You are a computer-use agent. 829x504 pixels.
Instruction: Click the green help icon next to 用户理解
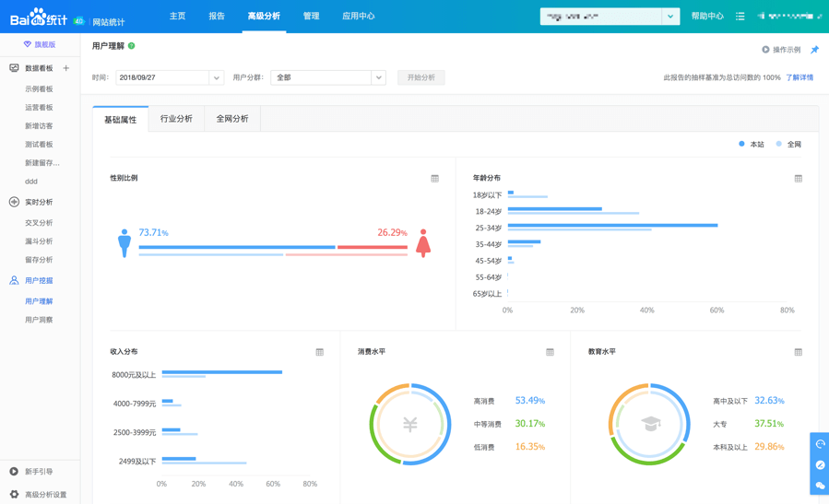pyautogui.click(x=132, y=46)
